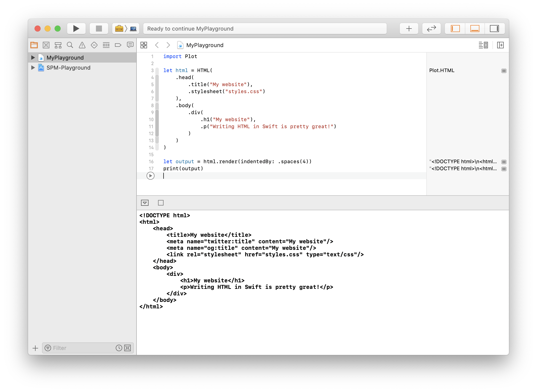Toggle the right Inspectors panel visibility
The height and width of the screenshot is (392, 537).
point(494,29)
